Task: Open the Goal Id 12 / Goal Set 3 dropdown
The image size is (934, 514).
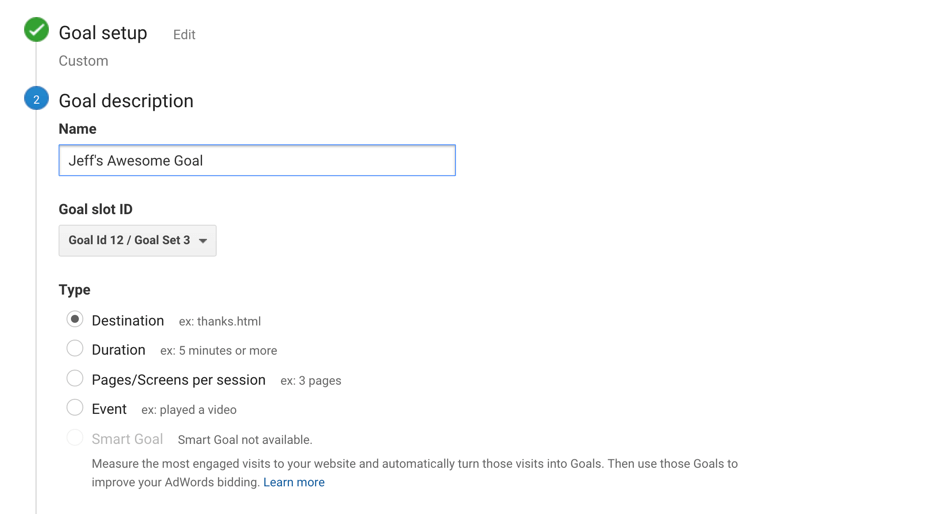Action: click(138, 241)
